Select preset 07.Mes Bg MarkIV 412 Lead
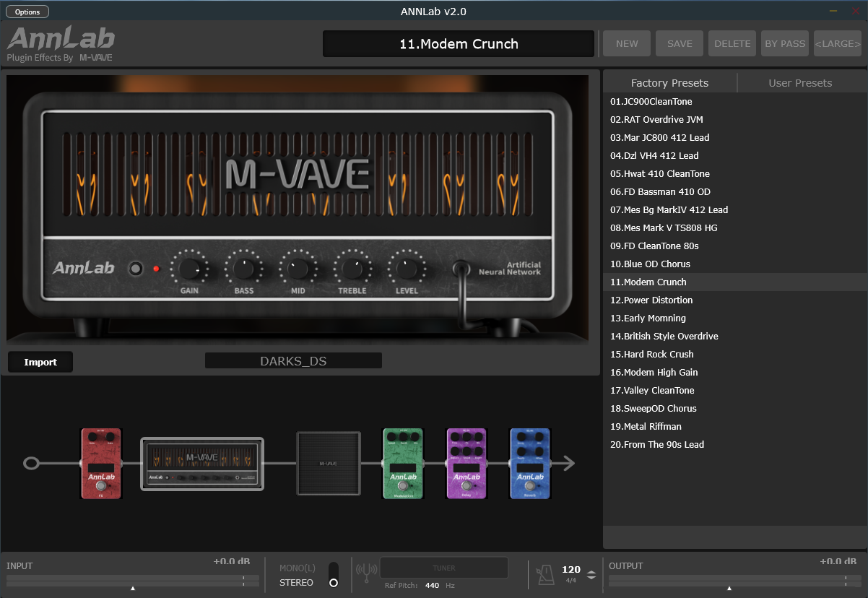 [x=734, y=210]
